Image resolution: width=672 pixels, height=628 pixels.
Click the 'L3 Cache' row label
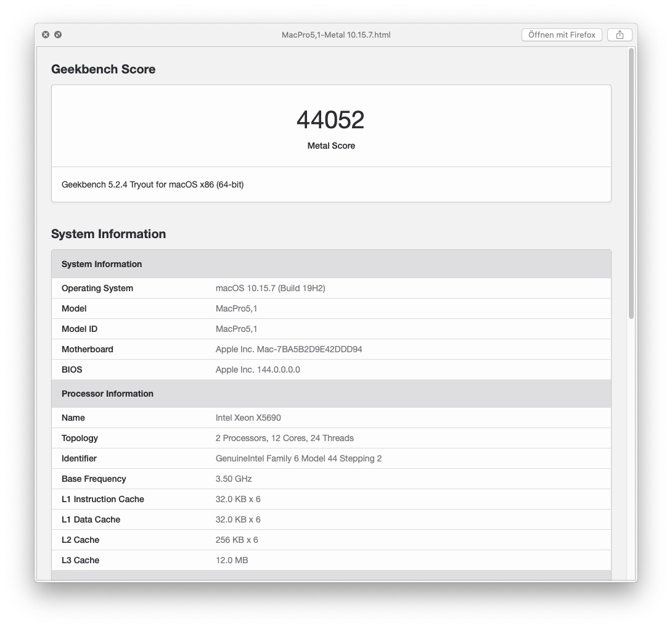coord(81,560)
